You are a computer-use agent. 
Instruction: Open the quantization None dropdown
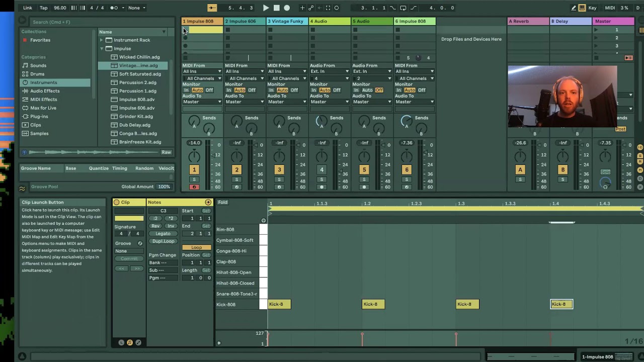(137, 8)
